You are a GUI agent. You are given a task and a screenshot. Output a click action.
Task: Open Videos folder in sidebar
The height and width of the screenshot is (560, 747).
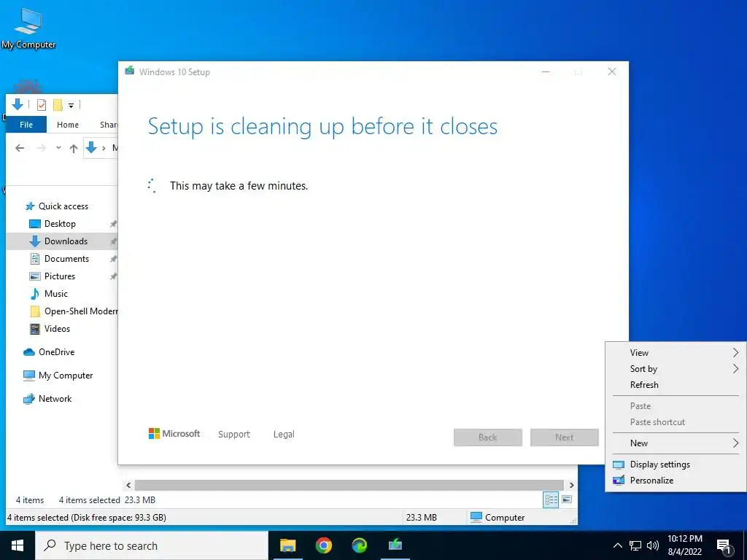(x=57, y=329)
